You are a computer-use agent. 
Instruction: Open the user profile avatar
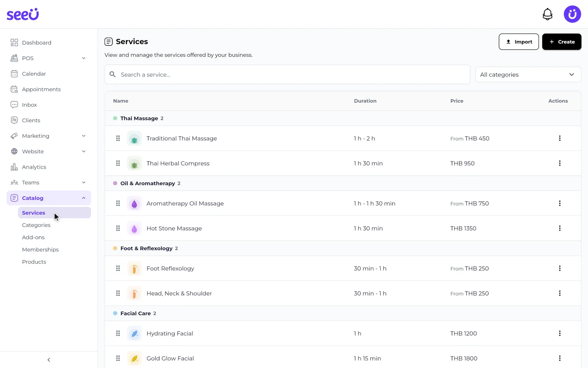572,14
